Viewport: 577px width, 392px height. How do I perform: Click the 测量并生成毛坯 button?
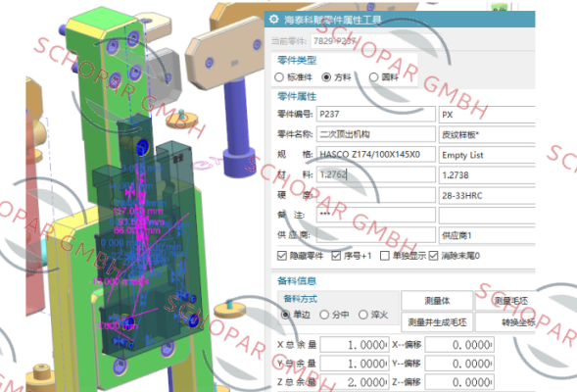click(x=437, y=322)
